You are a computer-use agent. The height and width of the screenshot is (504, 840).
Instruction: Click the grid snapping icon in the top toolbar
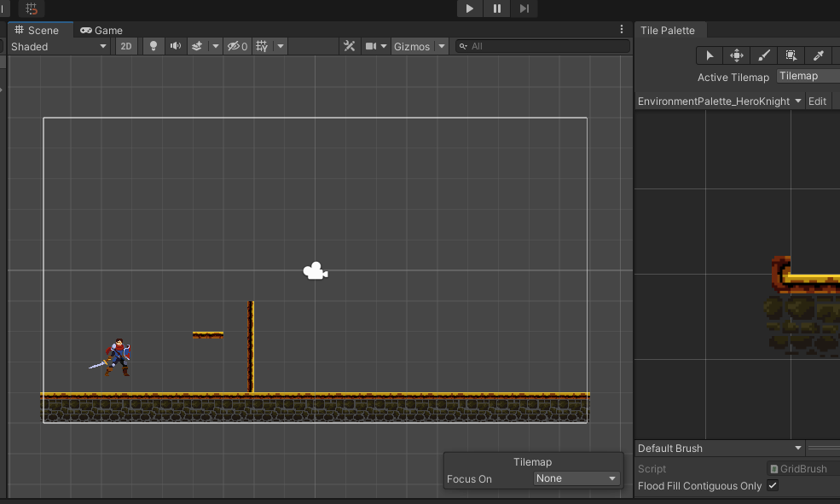(x=31, y=9)
